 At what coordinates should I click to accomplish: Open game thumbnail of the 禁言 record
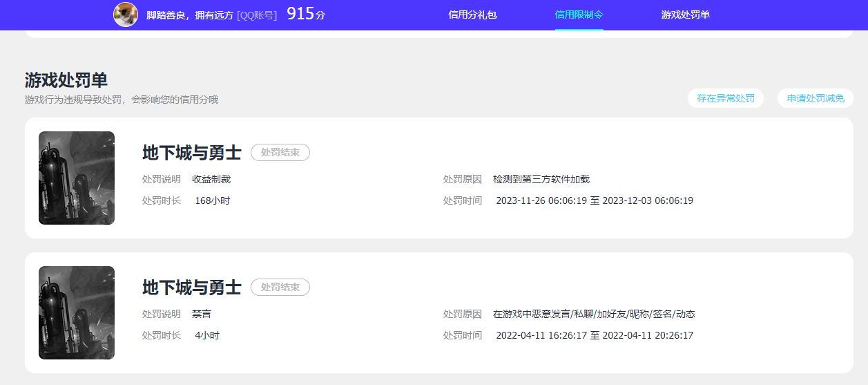tap(77, 312)
